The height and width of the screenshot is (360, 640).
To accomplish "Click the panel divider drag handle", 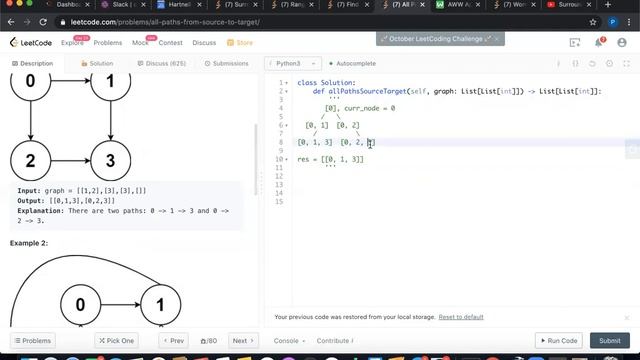I will [261, 183].
